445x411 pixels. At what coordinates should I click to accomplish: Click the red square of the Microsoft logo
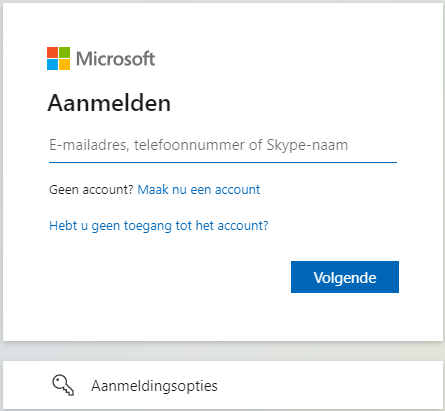pos(52,53)
